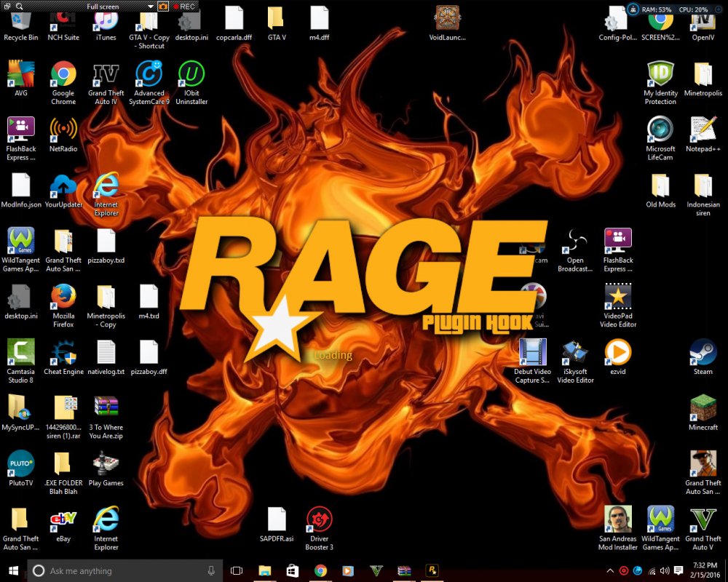This screenshot has width=728, height=582.
Task: Open Open Broadcaster shortcut
Action: 575,250
